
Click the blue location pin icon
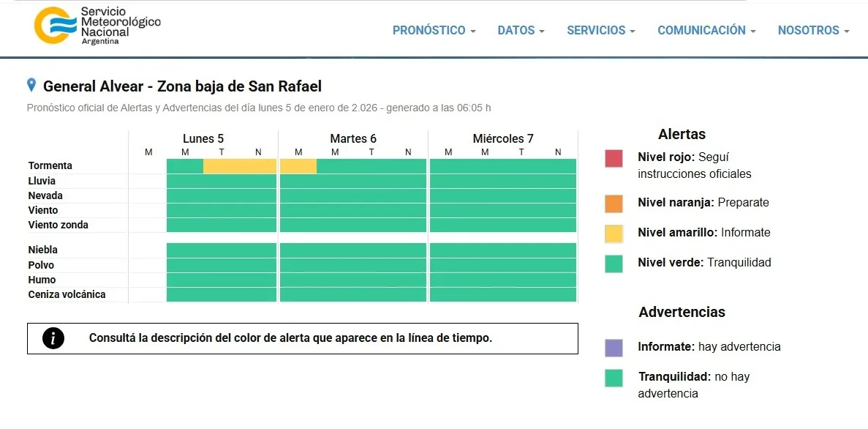click(30, 85)
